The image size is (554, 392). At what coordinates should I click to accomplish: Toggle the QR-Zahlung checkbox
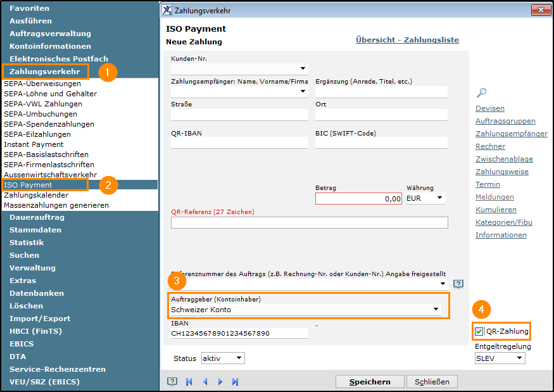click(x=479, y=331)
